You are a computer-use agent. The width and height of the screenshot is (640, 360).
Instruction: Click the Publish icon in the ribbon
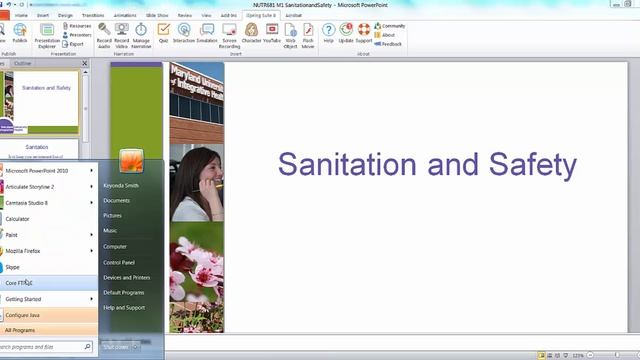[20, 33]
